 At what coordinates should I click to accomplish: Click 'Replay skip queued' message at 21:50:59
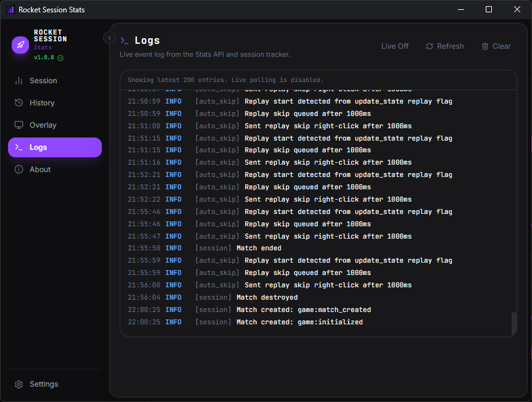(308, 113)
